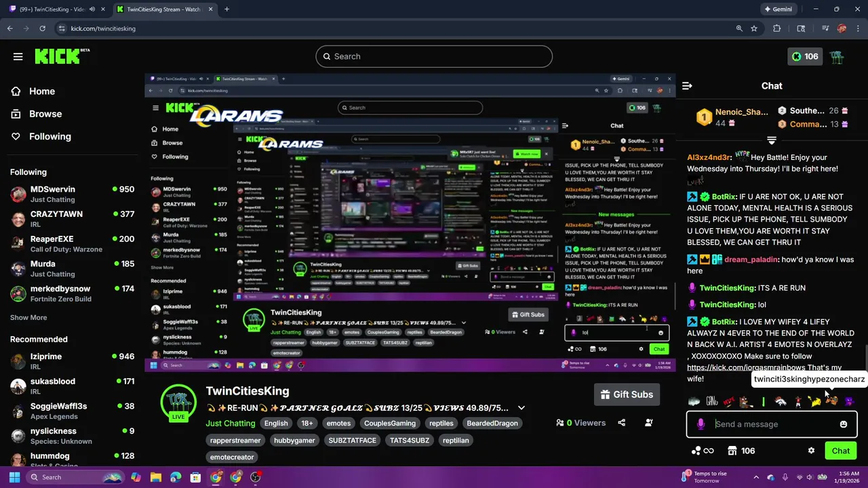Image resolution: width=868 pixels, height=488 pixels.
Task: Collapse the chat panel using arrow icon
Action: (x=687, y=85)
